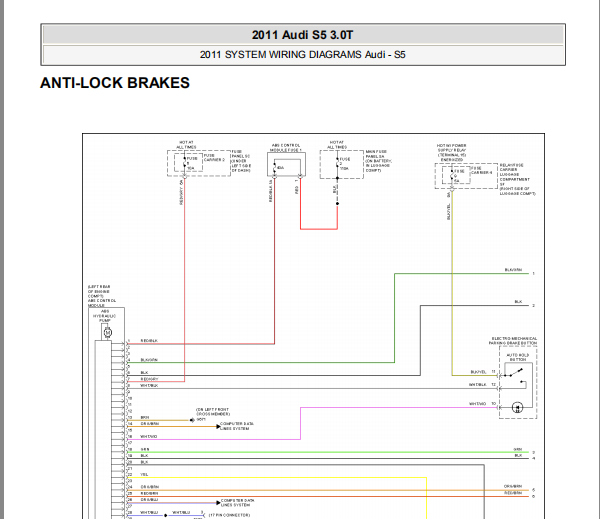The height and width of the screenshot is (519, 600).
Task: Click the "(17 PIN CONNECTOR)" label
Action: pos(229,515)
